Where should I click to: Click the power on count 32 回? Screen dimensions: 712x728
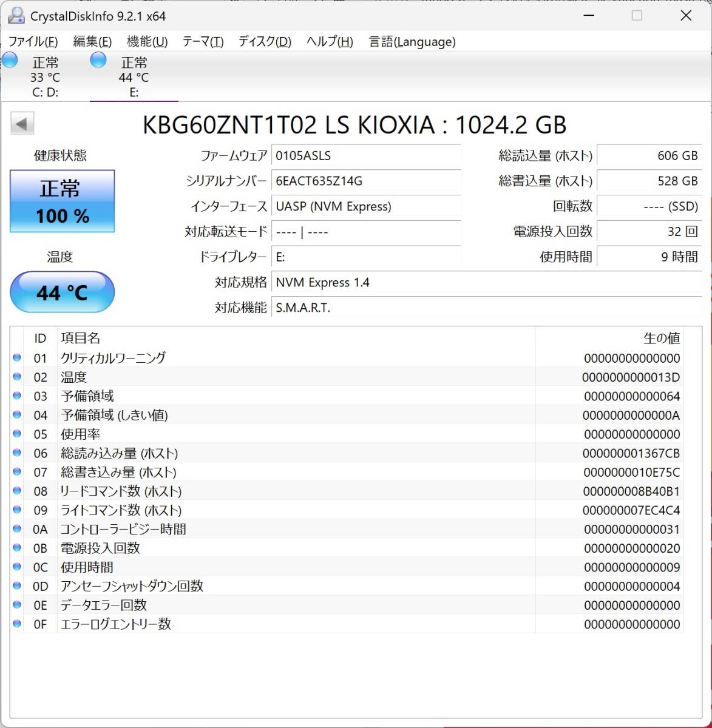click(649, 232)
